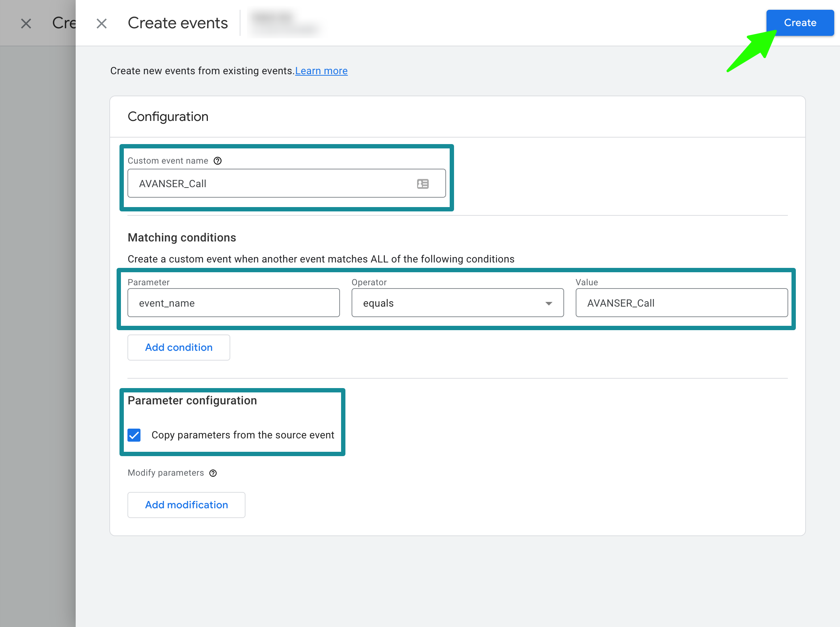Click the contact card icon in name field
The height and width of the screenshot is (627, 840).
click(423, 184)
